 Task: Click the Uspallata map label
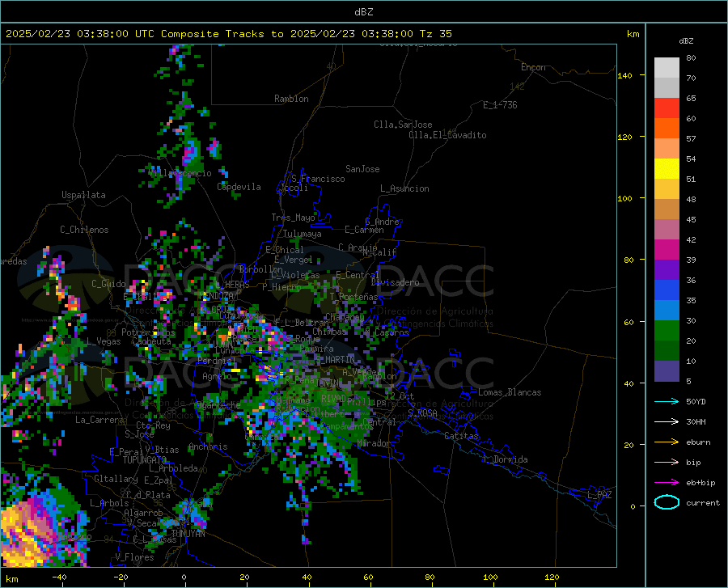click(83, 195)
